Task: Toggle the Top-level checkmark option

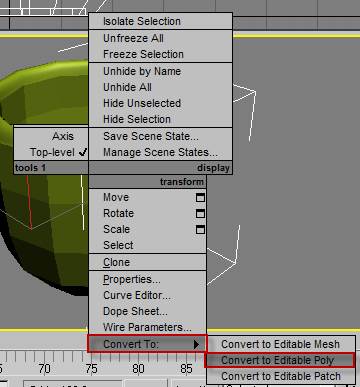Action: click(59, 152)
